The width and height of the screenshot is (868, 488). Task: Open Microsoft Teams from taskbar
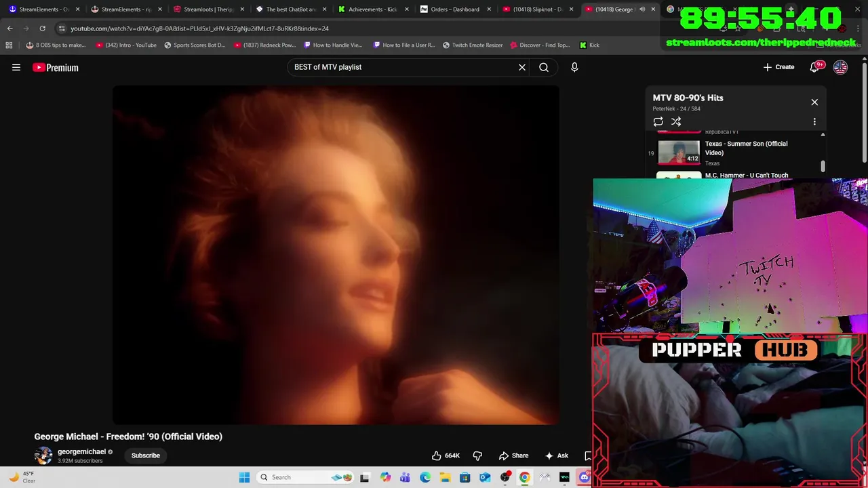click(x=405, y=477)
